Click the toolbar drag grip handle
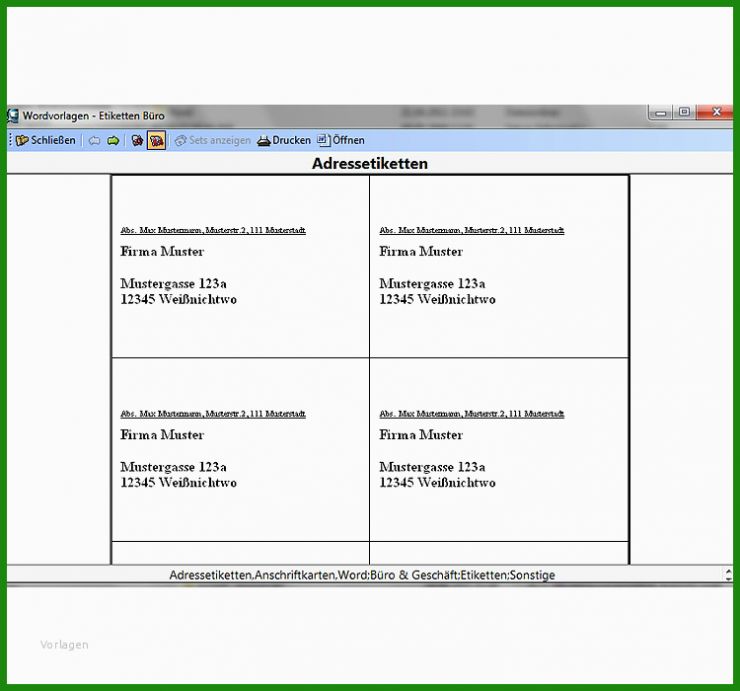The height and width of the screenshot is (691, 740). pyautogui.click(x=10, y=140)
